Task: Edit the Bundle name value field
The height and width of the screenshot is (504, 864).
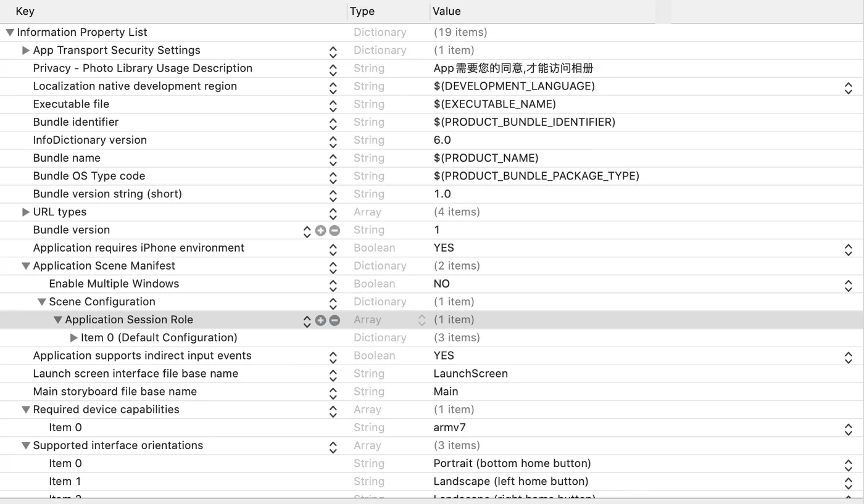Action: pos(486,158)
